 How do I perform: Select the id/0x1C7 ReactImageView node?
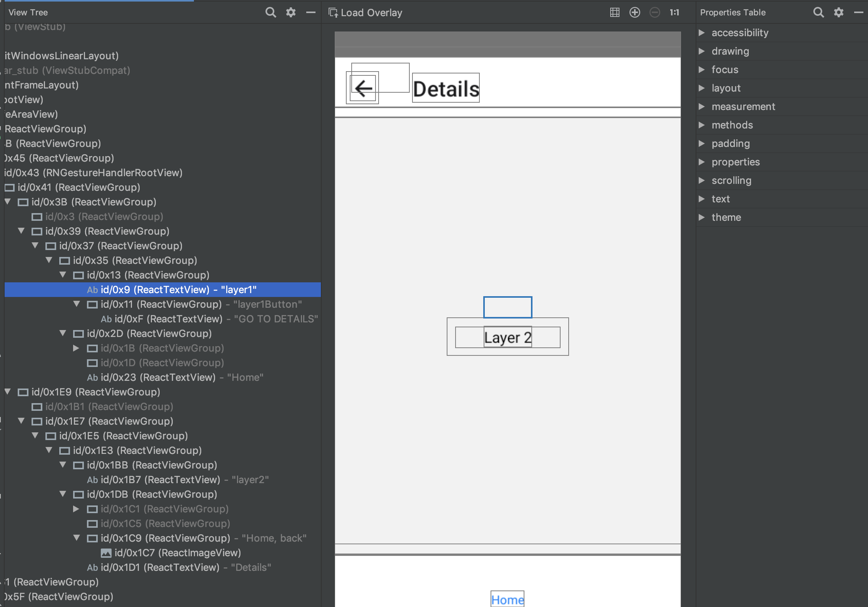tap(177, 552)
